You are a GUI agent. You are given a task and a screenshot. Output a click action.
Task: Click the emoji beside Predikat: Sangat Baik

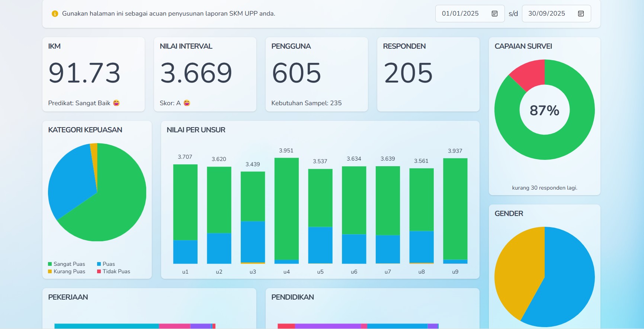pyautogui.click(x=116, y=103)
